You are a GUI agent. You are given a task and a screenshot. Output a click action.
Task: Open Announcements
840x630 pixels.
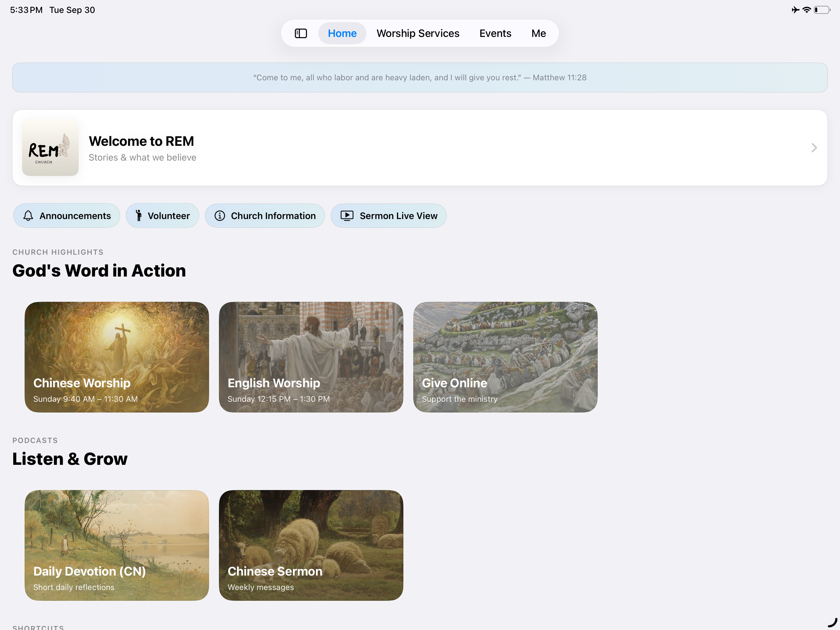point(67,216)
